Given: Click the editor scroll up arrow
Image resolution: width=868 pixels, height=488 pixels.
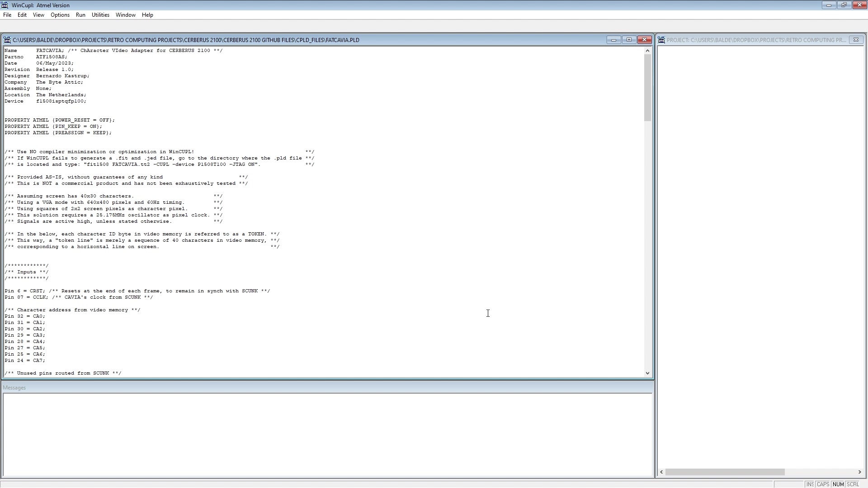Looking at the screenshot, I should tap(647, 51).
